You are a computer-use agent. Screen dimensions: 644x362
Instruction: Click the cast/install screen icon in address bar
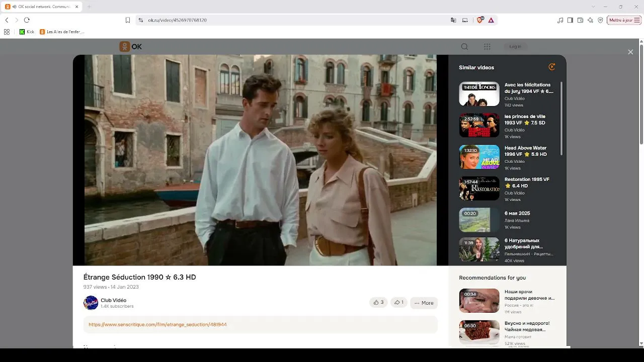tap(465, 20)
